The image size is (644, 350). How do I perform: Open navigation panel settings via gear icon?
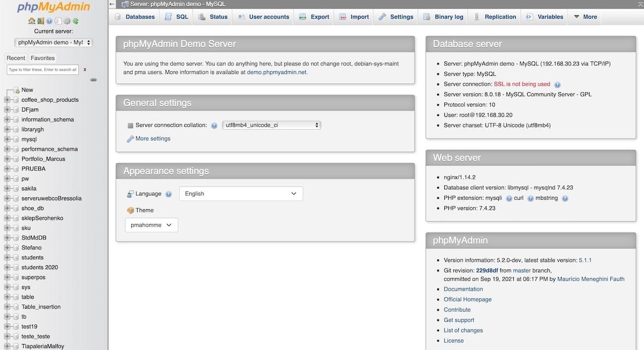pyautogui.click(x=68, y=21)
